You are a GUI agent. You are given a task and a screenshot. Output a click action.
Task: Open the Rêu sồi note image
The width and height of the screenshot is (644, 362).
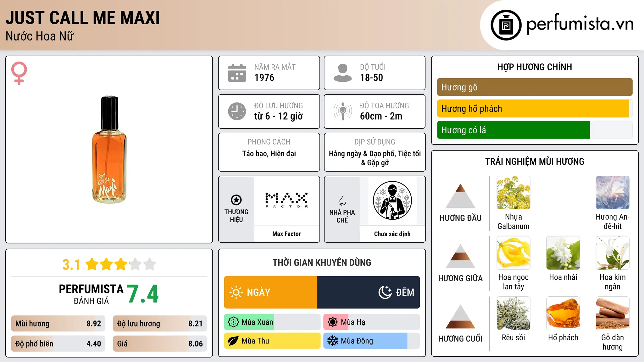tap(514, 313)
